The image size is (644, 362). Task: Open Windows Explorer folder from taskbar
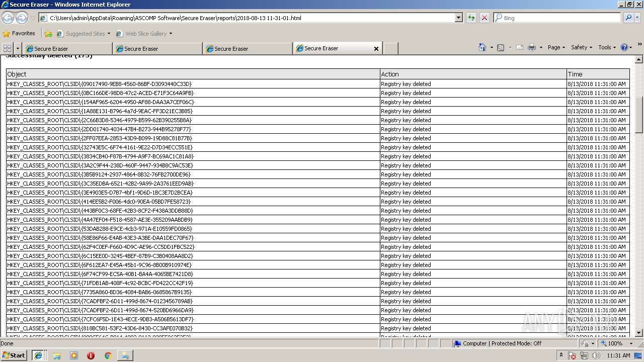point(57,355)
